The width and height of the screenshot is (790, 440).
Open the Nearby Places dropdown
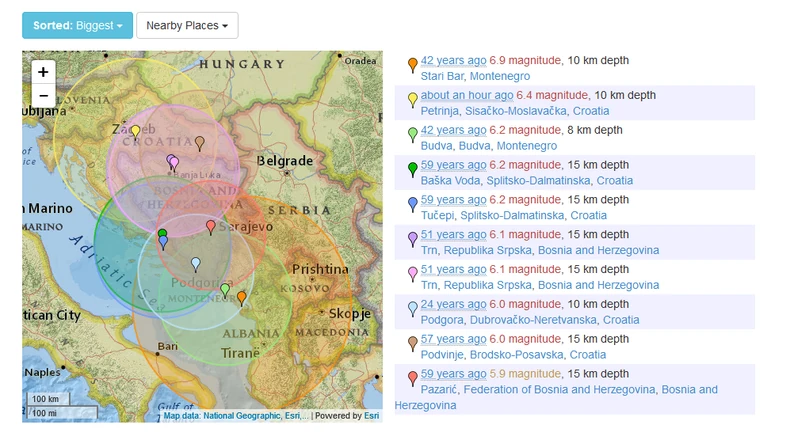187,25
